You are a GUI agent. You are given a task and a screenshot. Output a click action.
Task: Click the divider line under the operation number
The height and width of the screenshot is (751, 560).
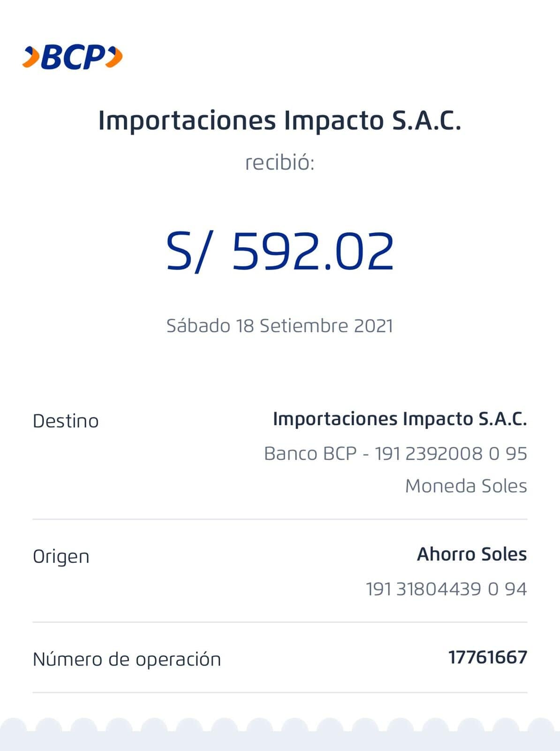pos(280,692)
